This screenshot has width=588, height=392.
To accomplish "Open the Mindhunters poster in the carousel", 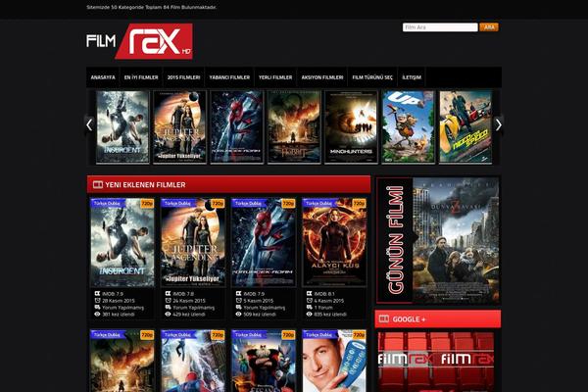I will pyautogui.click(x=351, y=126).
